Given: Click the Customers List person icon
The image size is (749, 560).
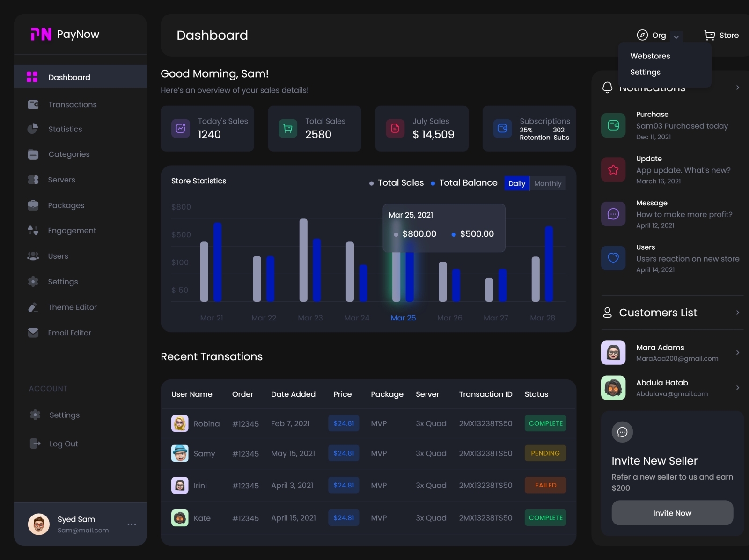Looking at the screenshot, I should pyautogui.click(x=608, y=313).
